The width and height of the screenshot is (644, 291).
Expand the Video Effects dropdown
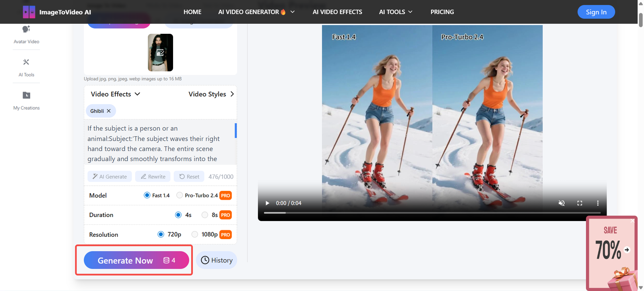[x=115, y=94]
